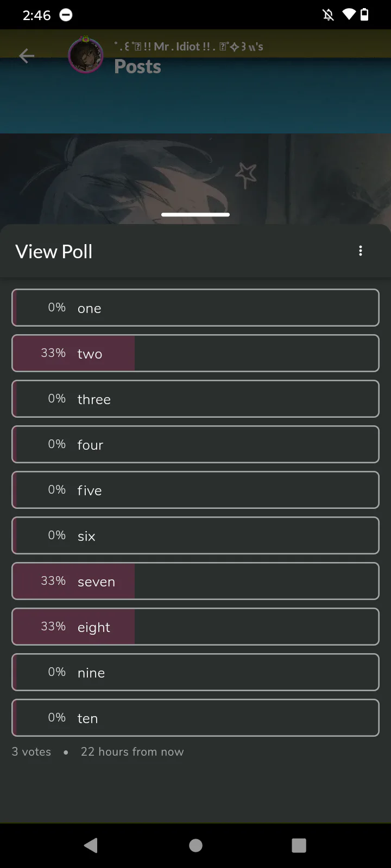Pick the poll option "six"

(x=195, y=535)
